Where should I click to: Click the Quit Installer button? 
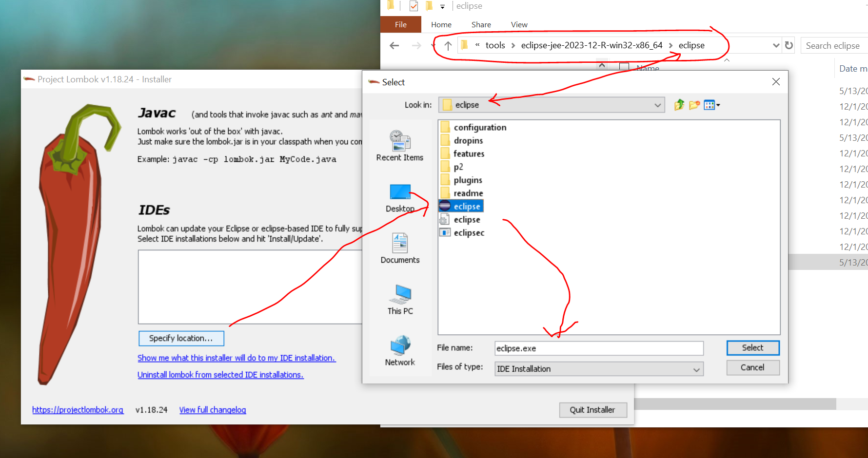coord(592,410)
